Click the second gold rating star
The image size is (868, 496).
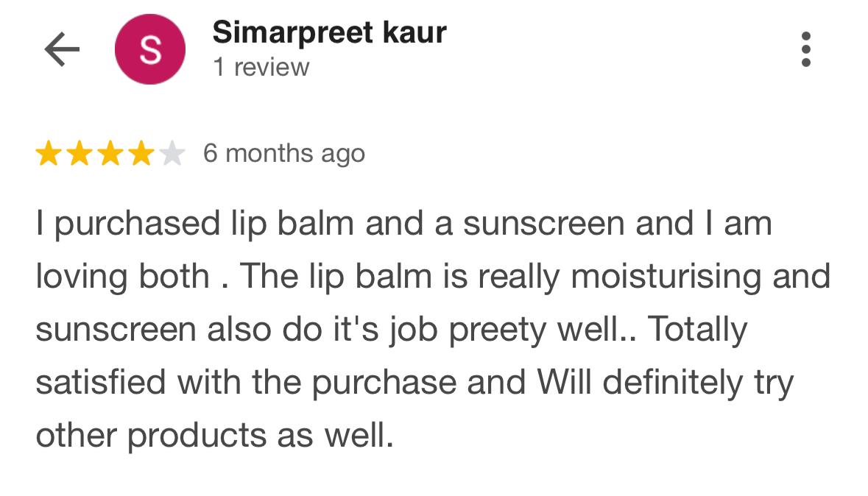coord(80,154)
